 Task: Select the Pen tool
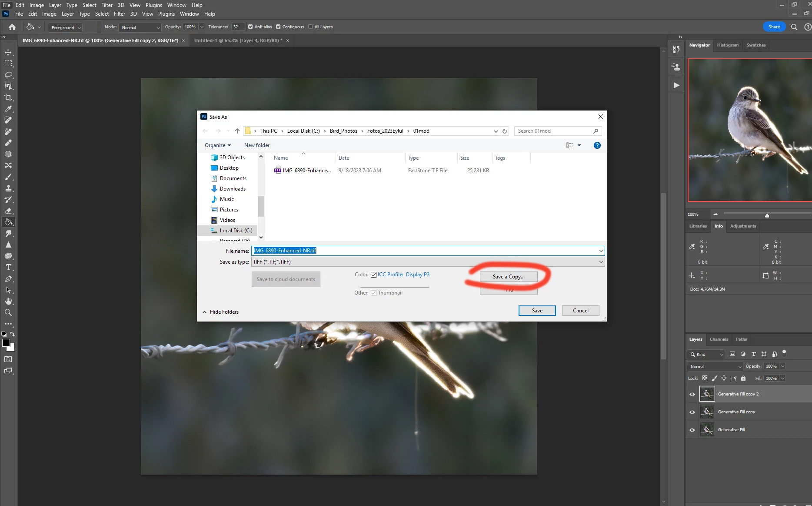coord(8,278)
